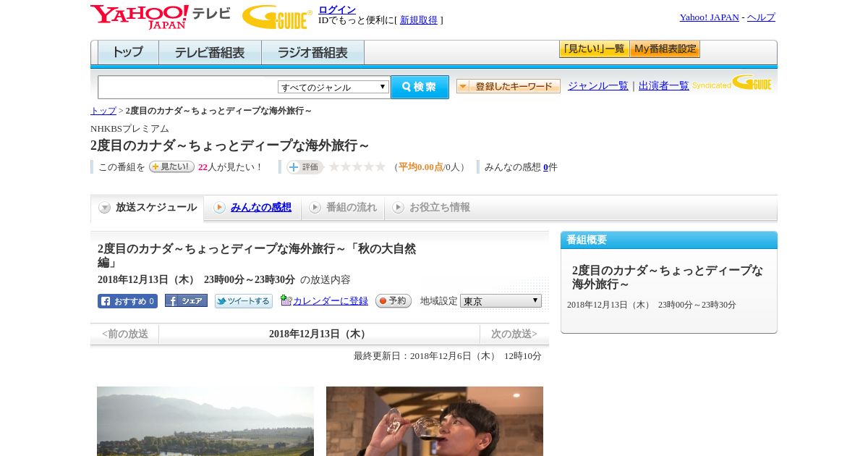
Task: Click the Facebook シェア button
Action: pos(186,300)
